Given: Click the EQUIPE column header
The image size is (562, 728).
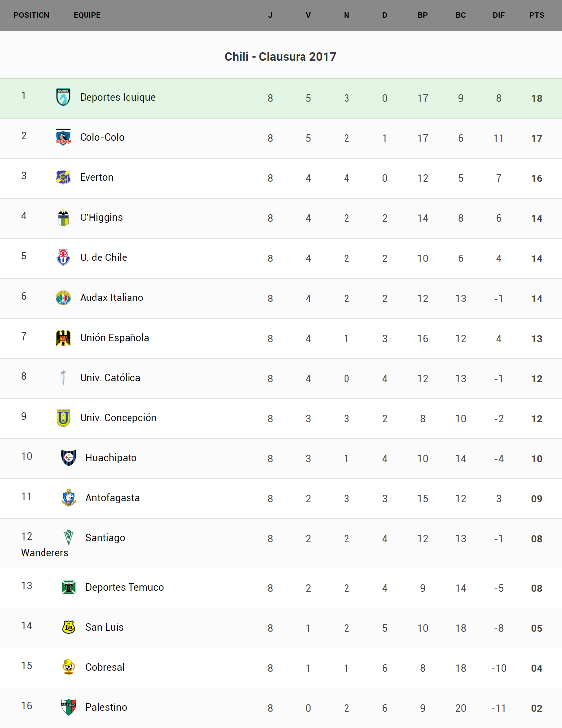Looking at the screenshot, I should pos(87,15).
